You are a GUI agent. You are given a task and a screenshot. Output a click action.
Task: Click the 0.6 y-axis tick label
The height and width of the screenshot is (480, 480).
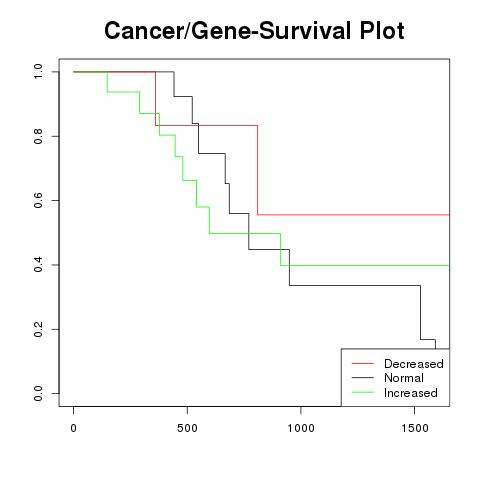[38, 200]
